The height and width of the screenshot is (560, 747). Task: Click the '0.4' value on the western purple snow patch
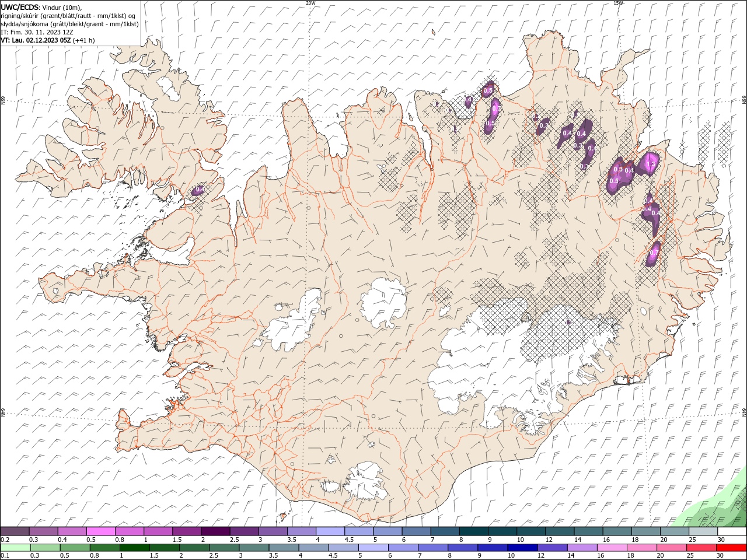point(200,189)
